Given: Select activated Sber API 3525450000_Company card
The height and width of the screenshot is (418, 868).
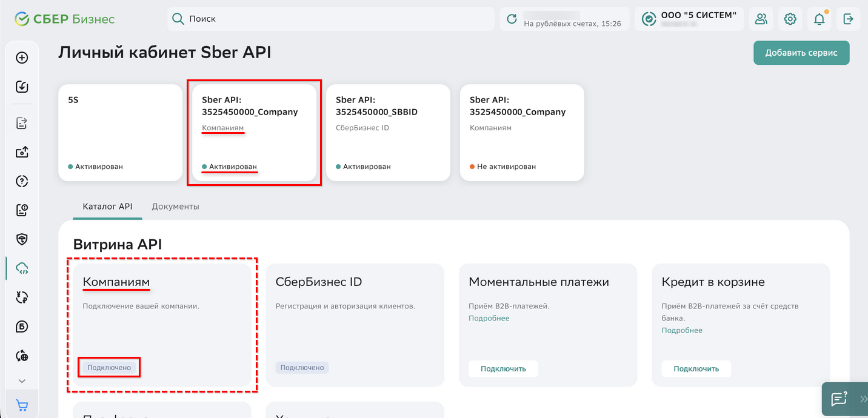Looking at the screenshot, I should click(255, 133).
